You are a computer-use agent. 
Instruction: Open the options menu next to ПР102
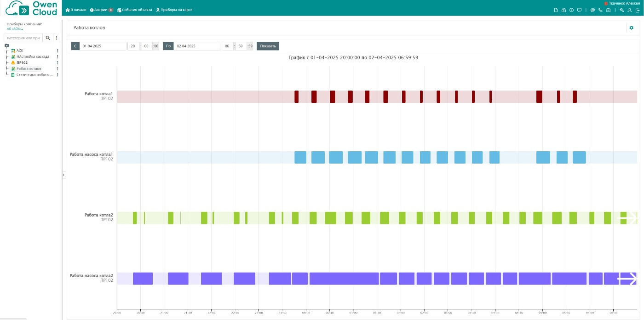tap(57, 63)
